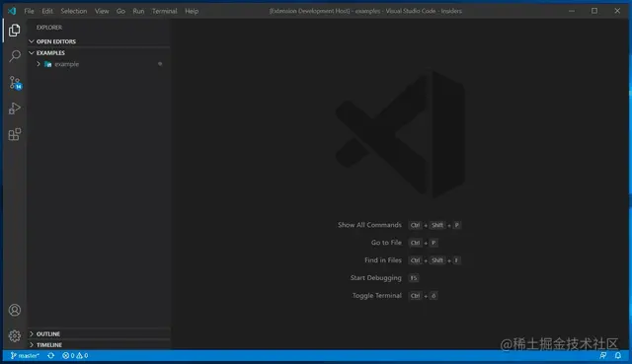Image resolution: width=632 pixels, height=364 pixels.
Task: Open the Extensions view icon
Action: coord(15,134)
